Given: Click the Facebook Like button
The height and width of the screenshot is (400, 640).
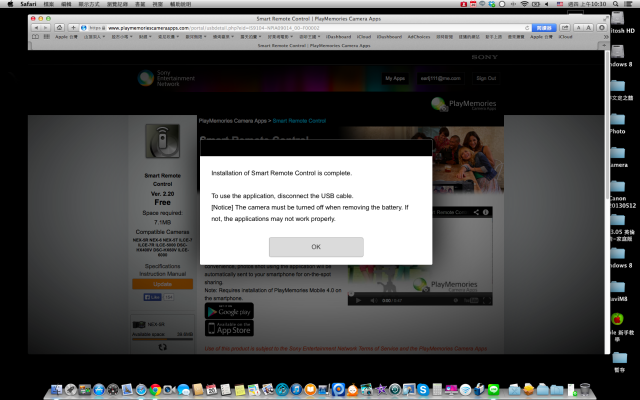Looking at the screenshot, I should (152, 297).
